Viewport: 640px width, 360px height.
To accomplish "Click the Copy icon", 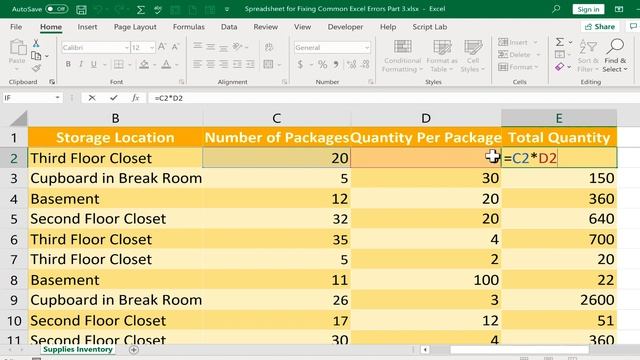I will click(x=36, y=56).
